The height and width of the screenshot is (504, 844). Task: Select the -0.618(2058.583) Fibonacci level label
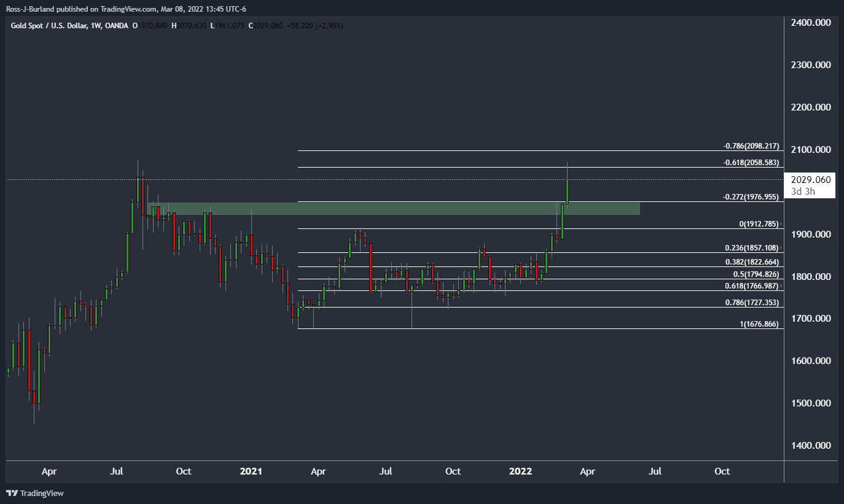click(x=750, y=163)
